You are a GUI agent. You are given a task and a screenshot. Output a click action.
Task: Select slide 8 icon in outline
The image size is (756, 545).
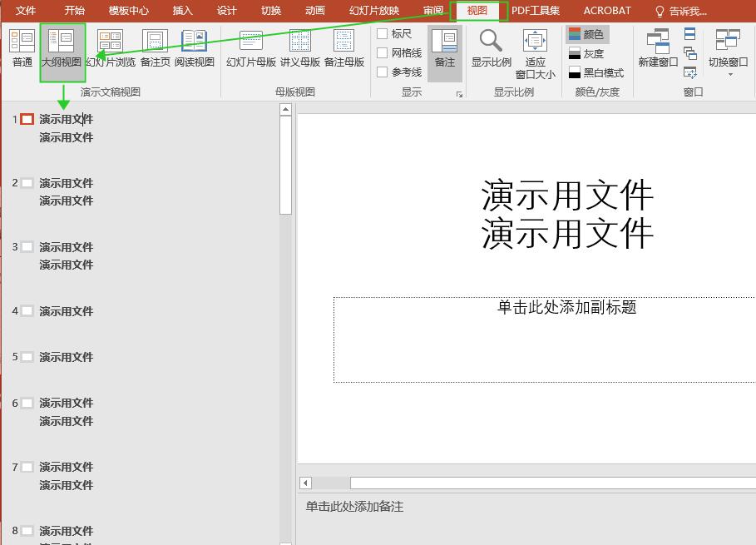pyautogui.click(x=27, y=531)
